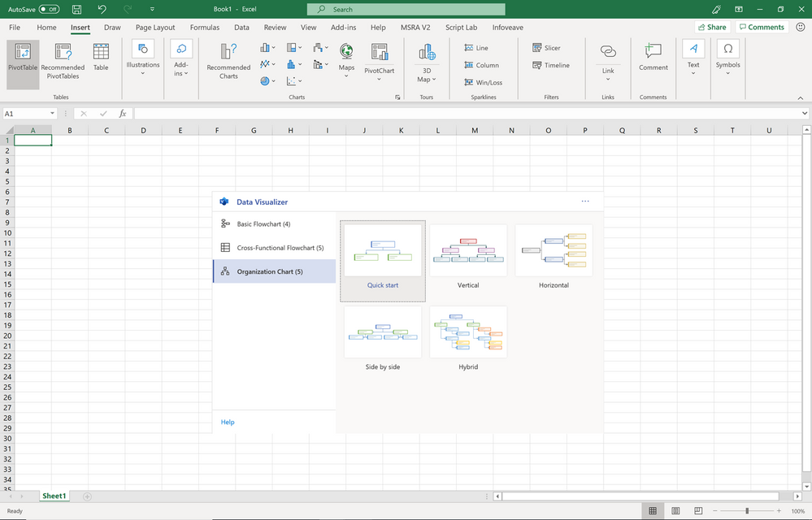Select the Quick start organization chart
Viewport: 812px width, 520px height.
tap(382, 249)
